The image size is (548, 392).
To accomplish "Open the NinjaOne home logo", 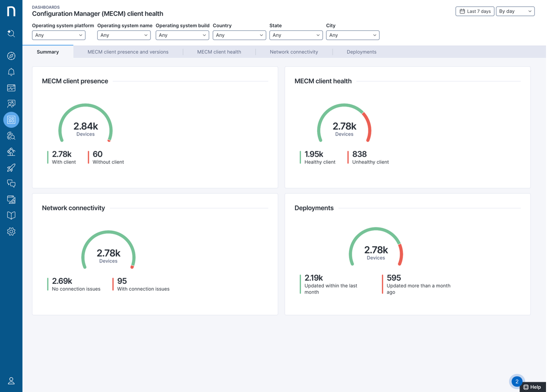I will [x=11, y=11].
